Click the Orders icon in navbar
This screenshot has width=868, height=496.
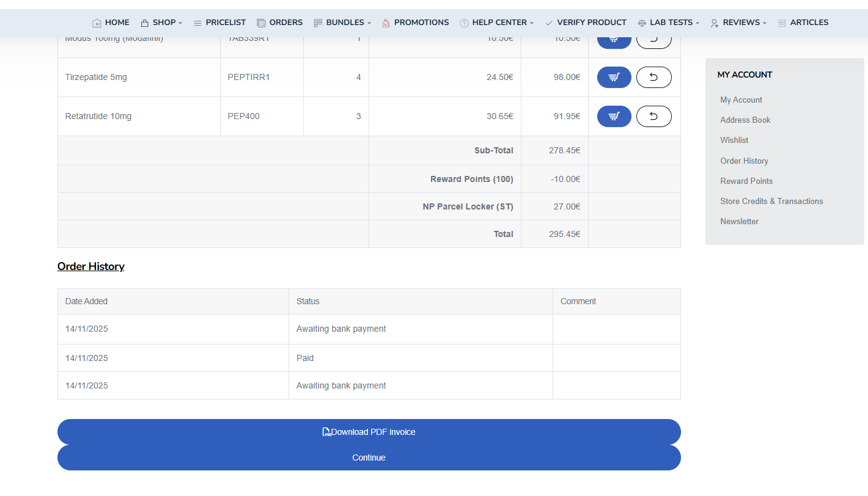tap(261, 23)
